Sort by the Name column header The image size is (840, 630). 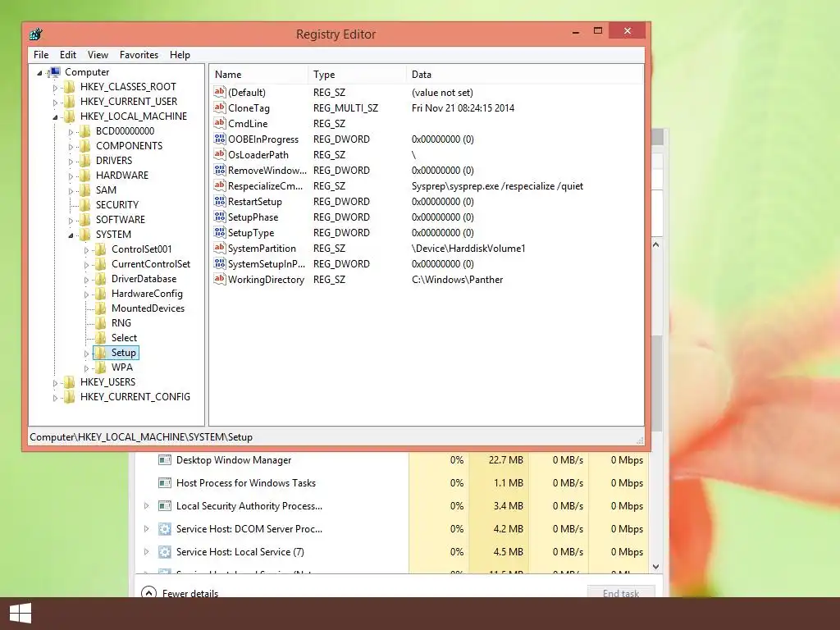click(258, 75)
